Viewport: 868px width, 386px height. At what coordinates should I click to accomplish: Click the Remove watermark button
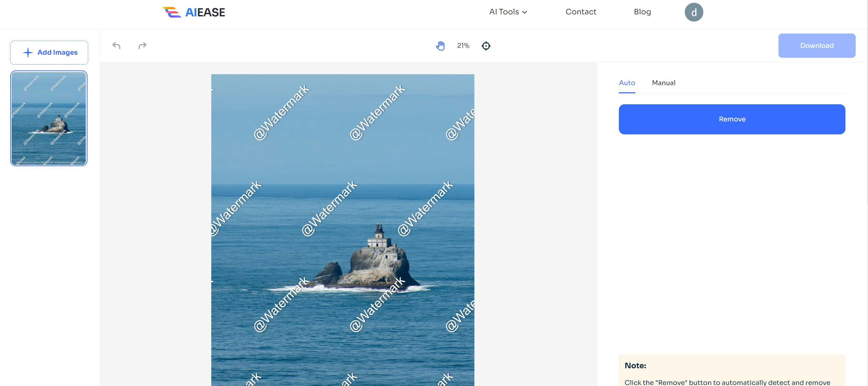coord(732,119)
